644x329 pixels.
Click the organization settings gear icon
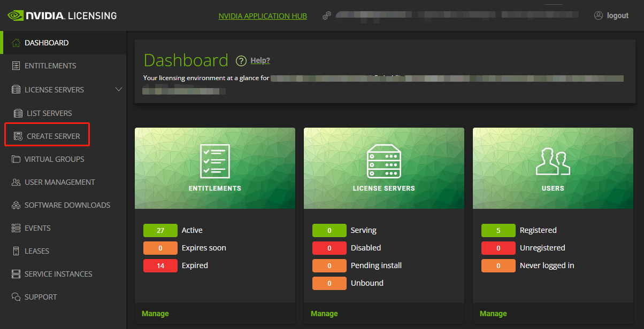tap(326, 16)
